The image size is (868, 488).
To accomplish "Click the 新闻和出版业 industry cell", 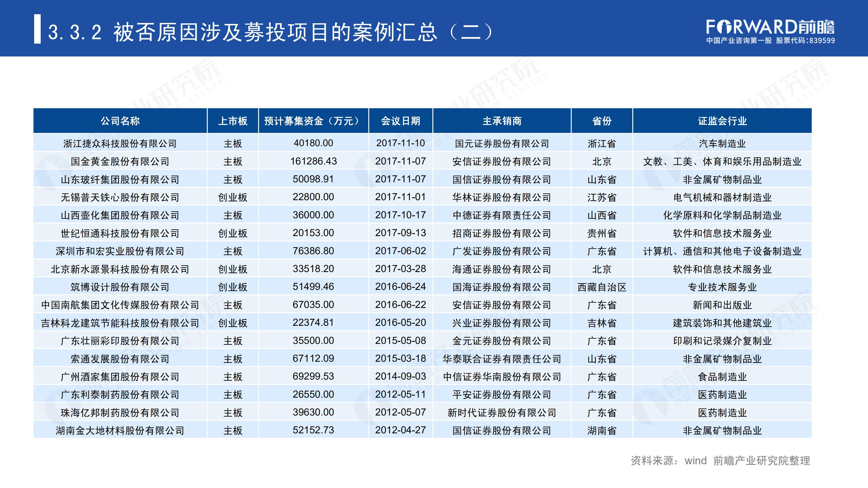I will [x=722, y=305].
